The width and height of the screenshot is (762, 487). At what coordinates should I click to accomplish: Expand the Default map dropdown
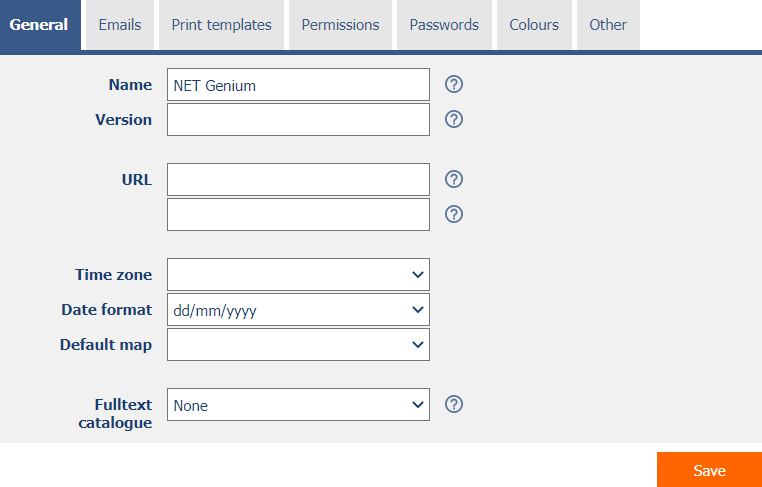click(x=298, y=345)
